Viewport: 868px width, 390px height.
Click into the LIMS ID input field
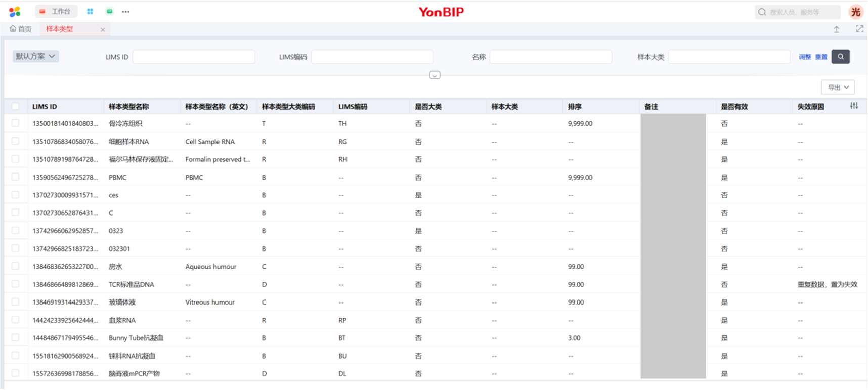[x=193, y=57]
